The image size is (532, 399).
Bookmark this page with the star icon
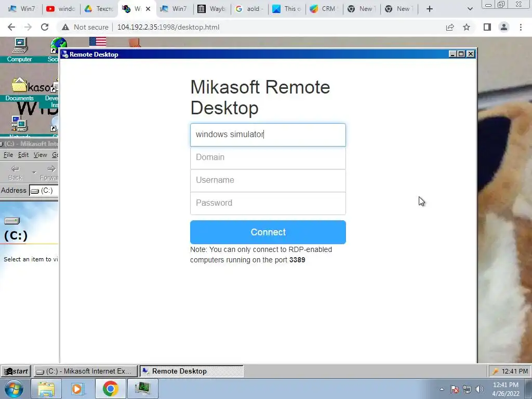[x=467, y=27]
